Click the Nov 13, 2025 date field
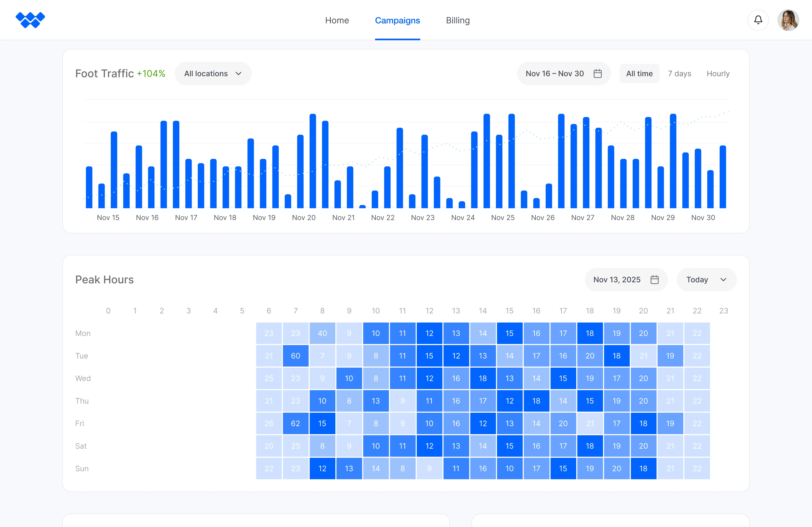This screenshot has width=812, height=527. coord(618,280)
